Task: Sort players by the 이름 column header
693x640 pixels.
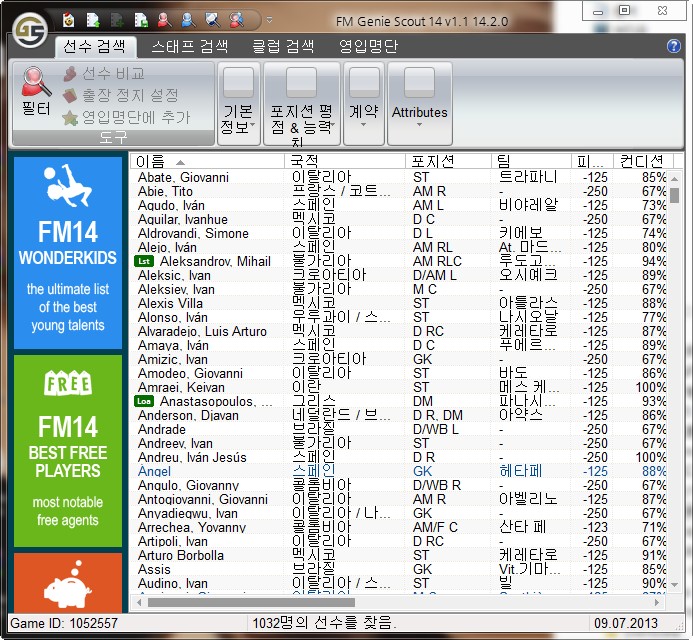Action: pyautogui.click(x=206, y=161)
